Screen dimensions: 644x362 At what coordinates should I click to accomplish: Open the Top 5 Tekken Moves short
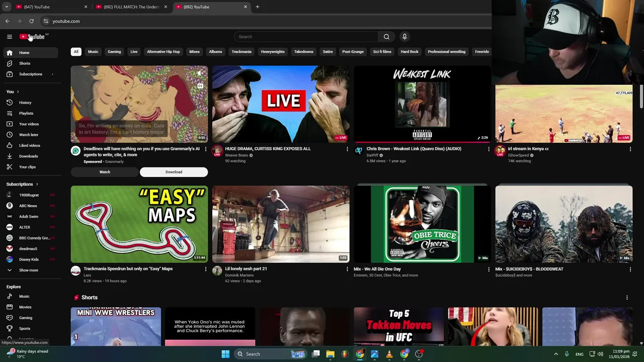[x=398, y=327]
